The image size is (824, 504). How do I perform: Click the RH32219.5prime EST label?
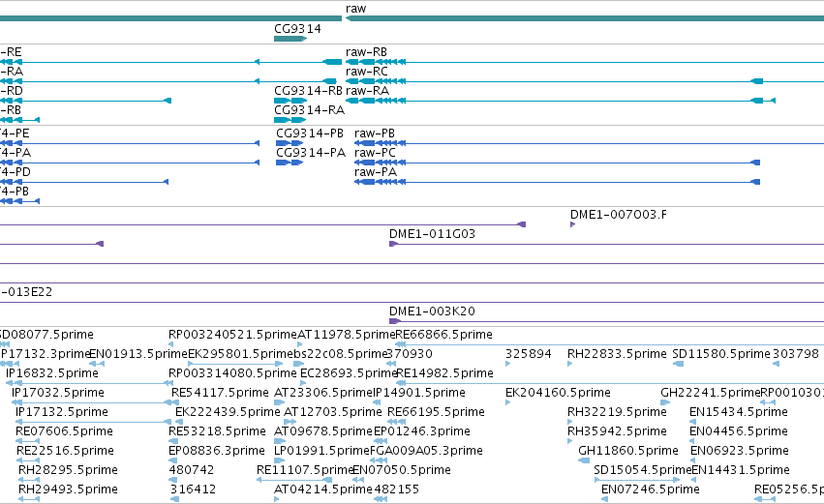coord(617,412)
